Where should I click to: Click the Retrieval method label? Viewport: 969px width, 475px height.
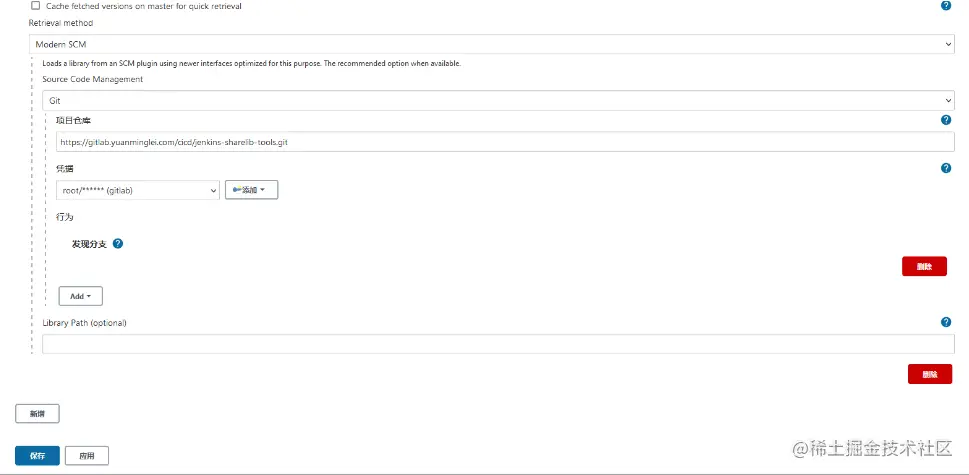coord(61,23)
